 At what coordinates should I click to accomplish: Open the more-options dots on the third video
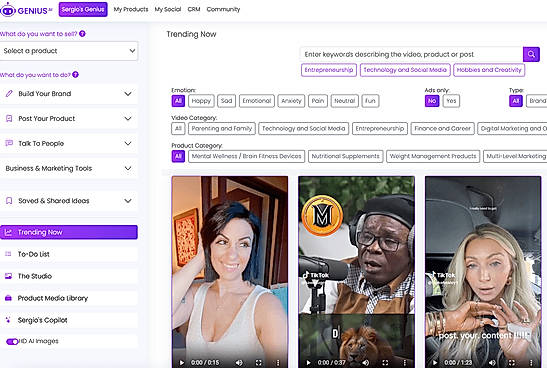(x=531, y=362)
